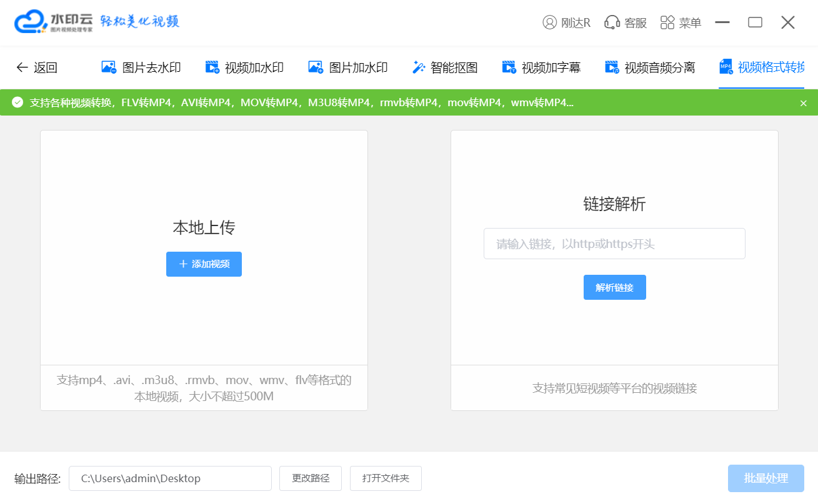Dismiss the green format support banner
Image resolution: width=818 pixels, height=504 pixels.
804,102
